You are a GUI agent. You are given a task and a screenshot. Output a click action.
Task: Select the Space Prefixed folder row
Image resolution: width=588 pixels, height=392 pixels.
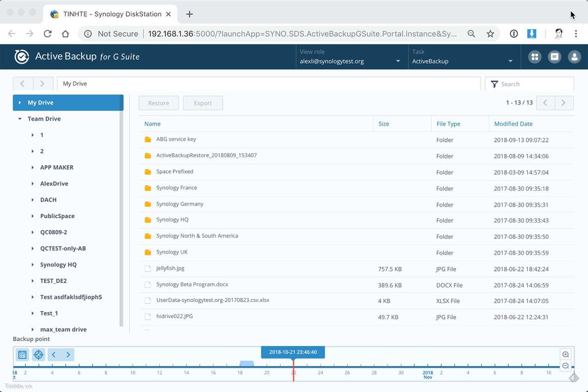point(356,172)
